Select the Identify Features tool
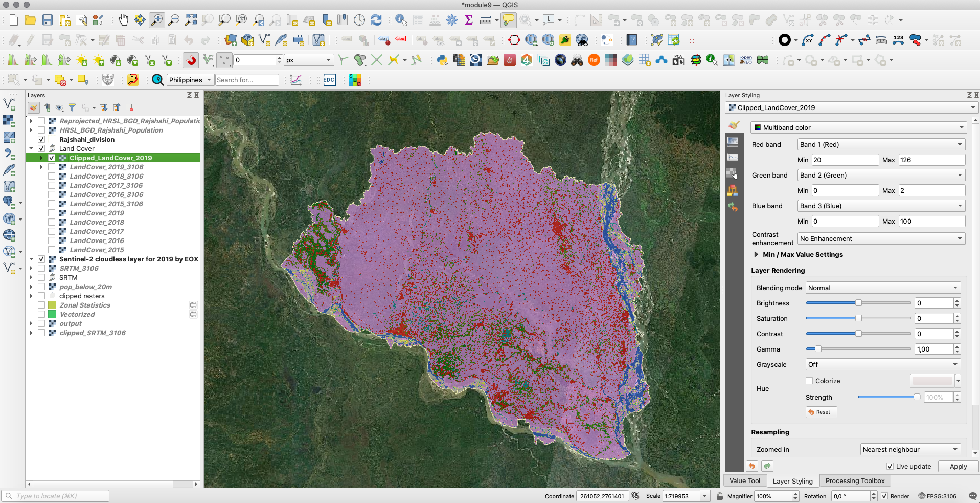Image resolution: width=980 pixels, height=503 pixels. point(401,20)
